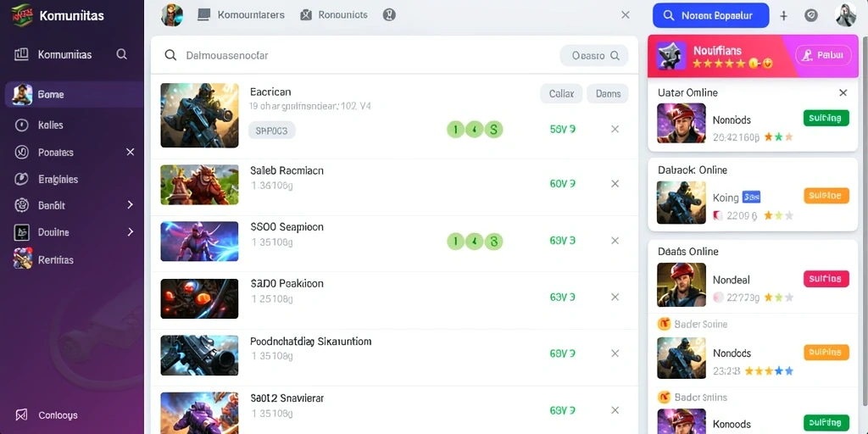Click the Noufifians star rating
The image size is (868, 434).
pyautogui.click(x=732, y=64)
